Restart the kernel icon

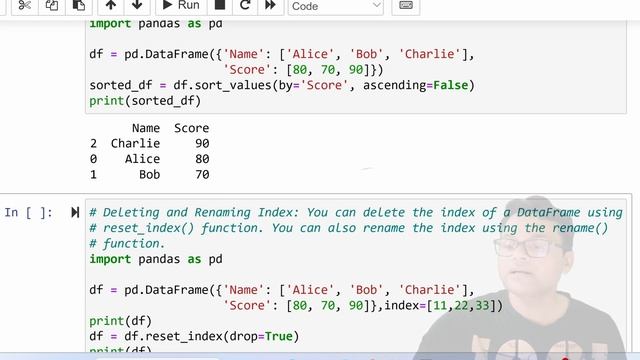click(x=245, y=6)
